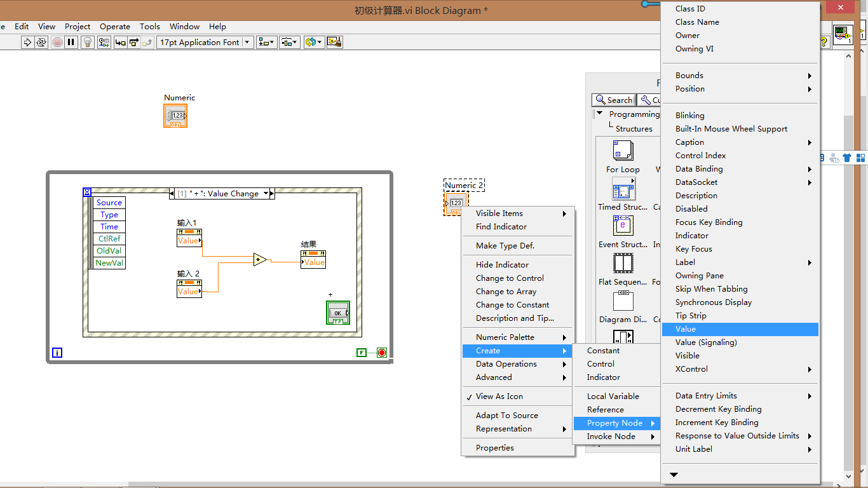Run the VI with the Run arrow icon
This screenshot has height=488, width=868.
coord(27,42)
